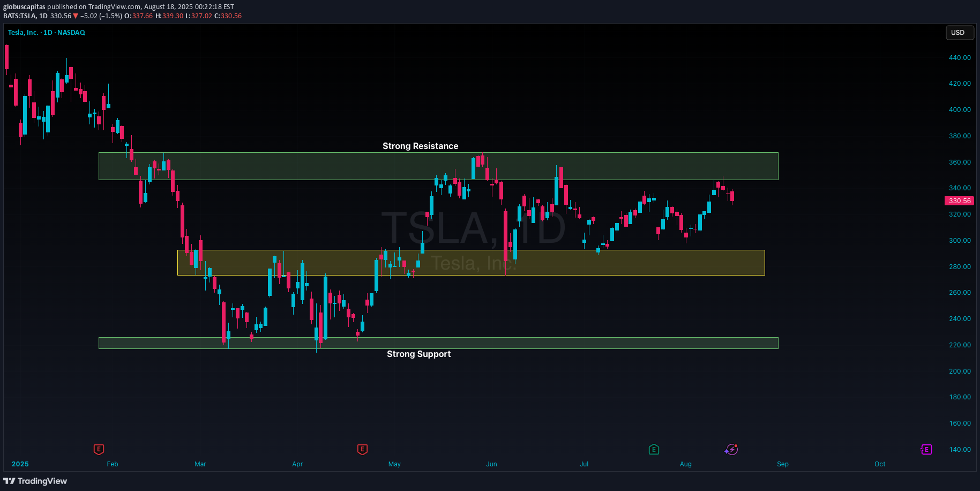Click the Tesla, Inc. 1D NASDAQ title
The image size is (980, 491).
coord(47,33)
